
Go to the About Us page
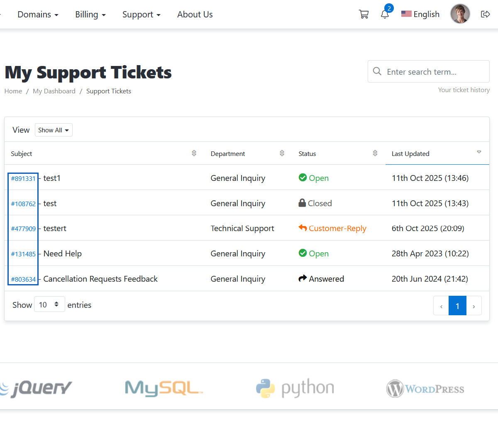195,15
